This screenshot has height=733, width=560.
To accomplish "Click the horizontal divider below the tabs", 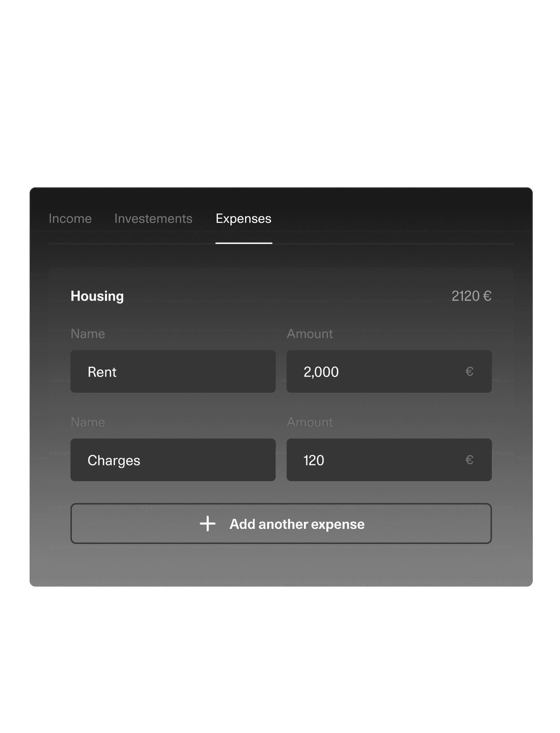I will 281,244.
